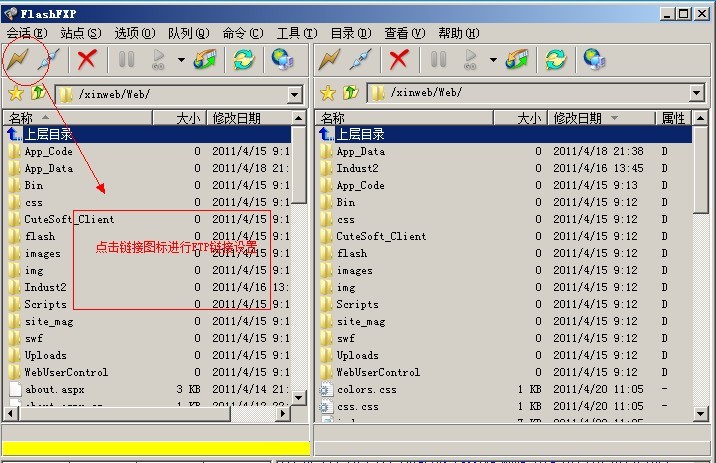
Task: Click the left pane globe switch-browser icon
Action: pyautogui.click(x=283, y=59)
